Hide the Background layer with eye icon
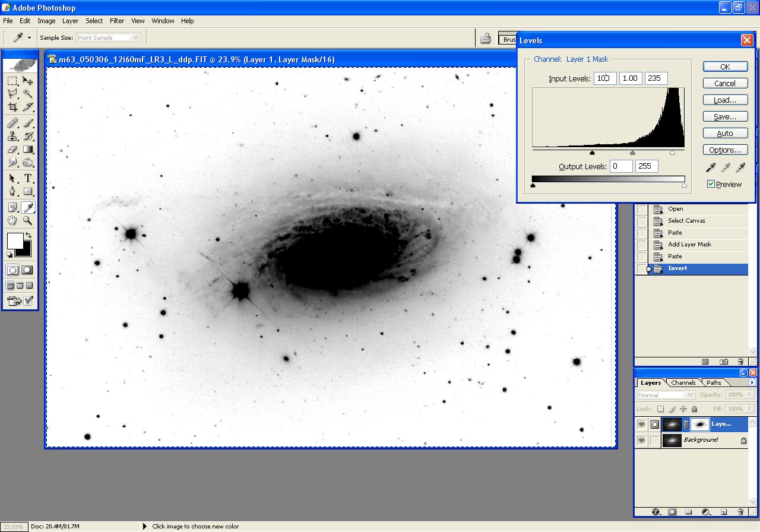Viewport: 760px width, 532px height. [641, 441]
